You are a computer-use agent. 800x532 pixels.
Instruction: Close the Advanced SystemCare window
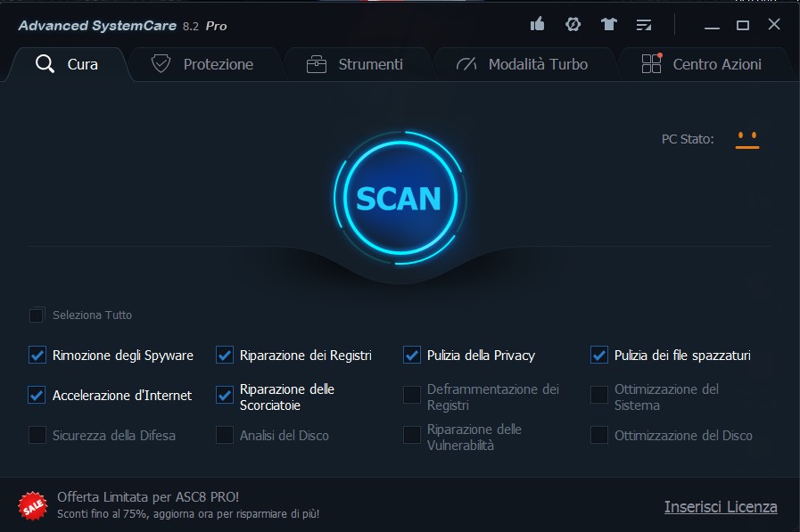coord(774,24)
